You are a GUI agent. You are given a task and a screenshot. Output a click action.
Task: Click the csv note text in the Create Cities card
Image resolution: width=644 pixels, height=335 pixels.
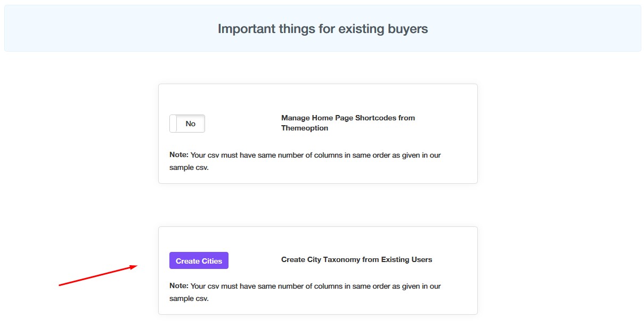click(305, 292)
